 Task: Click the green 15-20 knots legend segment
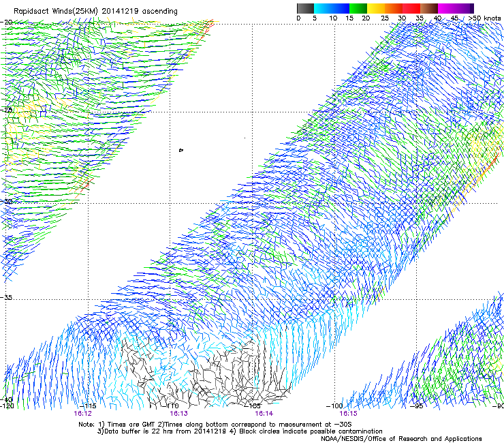358,8
